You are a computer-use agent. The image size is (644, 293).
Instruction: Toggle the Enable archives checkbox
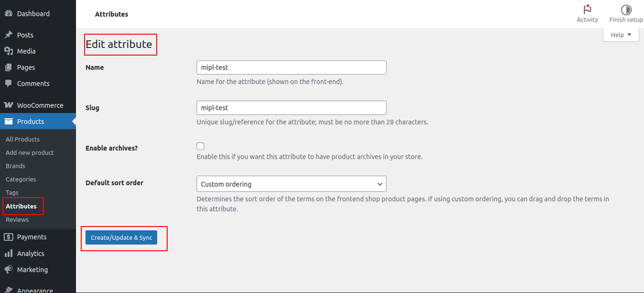coord(200,146)
